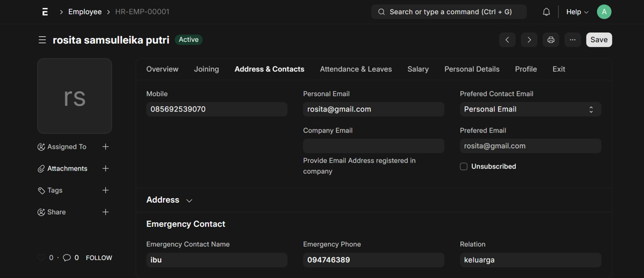Image resolution: width=644 pixels, height=278 pixels.
Task: Go to previous employee record
Action: click(x=507, y=40)
